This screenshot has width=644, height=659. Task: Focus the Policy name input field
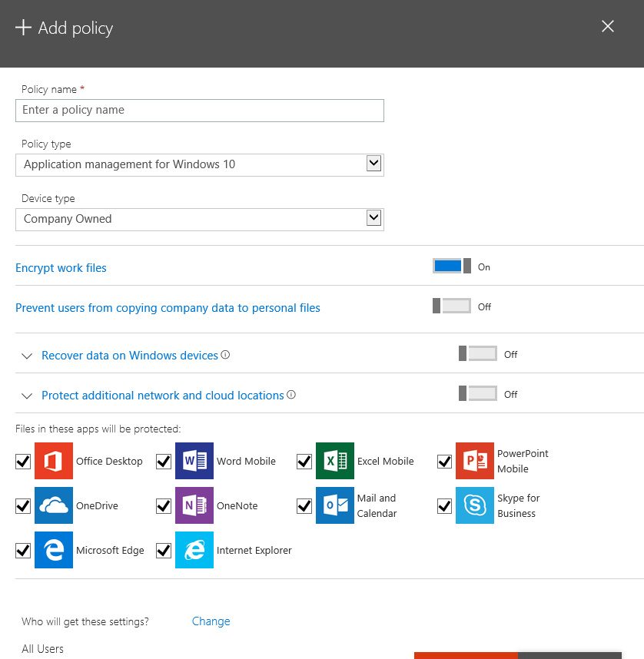[x=200, y=111]
